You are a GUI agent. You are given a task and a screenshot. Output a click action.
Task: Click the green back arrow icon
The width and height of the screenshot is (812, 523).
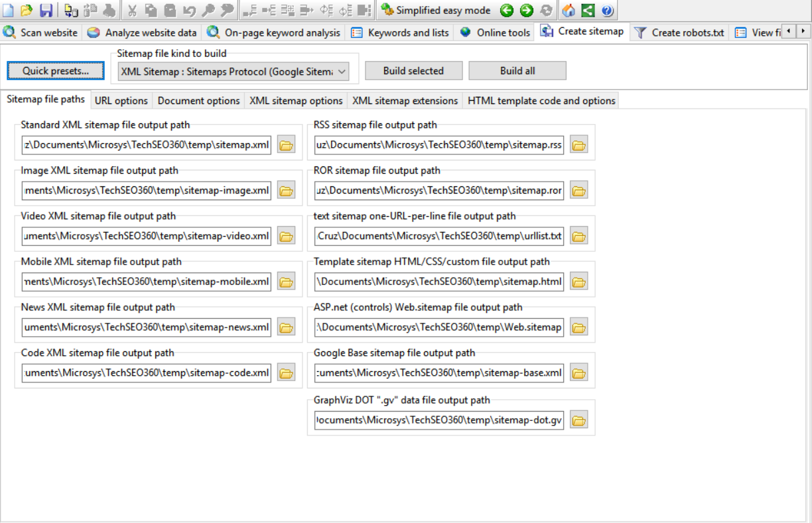pos(507,10)
